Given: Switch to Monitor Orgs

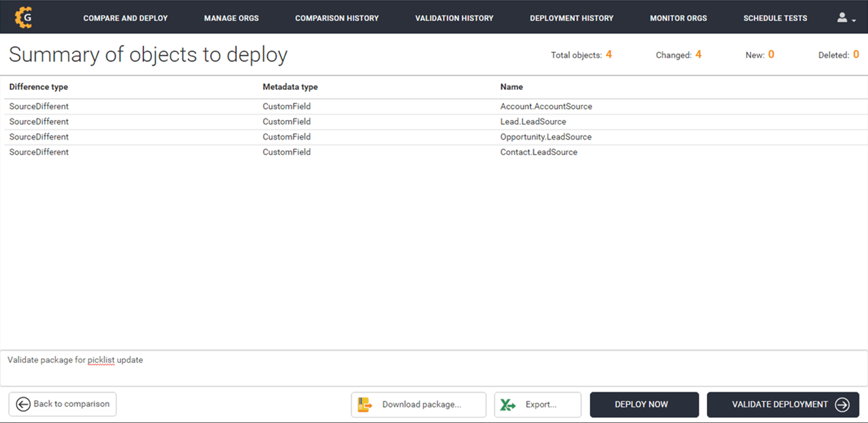Looking at the screenshot, I should 678,18.
